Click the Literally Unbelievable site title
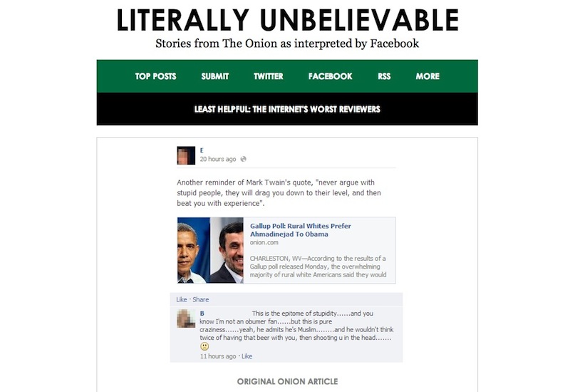Screen dimensions: 570x392 (287, 20)
